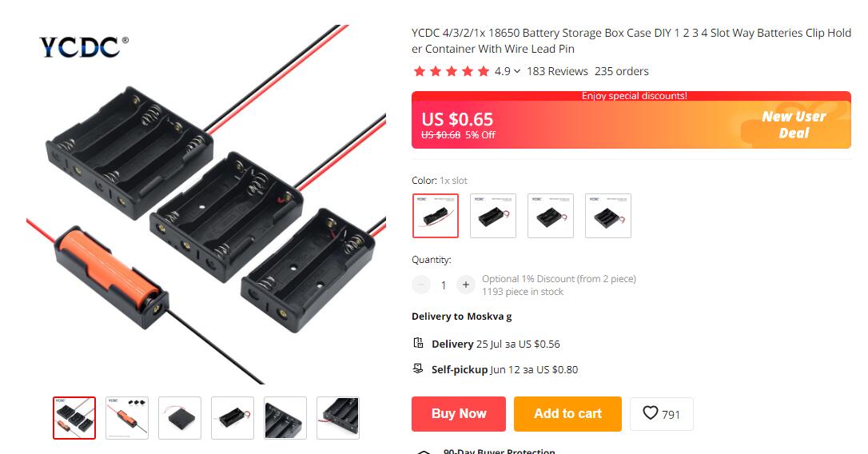Image resolution: width=868 pixels, height=454 pixels.
Task: Click the YCDC brand logo
Action: coord(84,47)
